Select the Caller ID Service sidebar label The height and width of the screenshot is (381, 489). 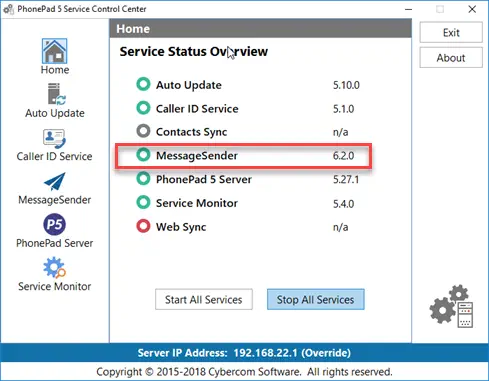(x=54, y=156)
